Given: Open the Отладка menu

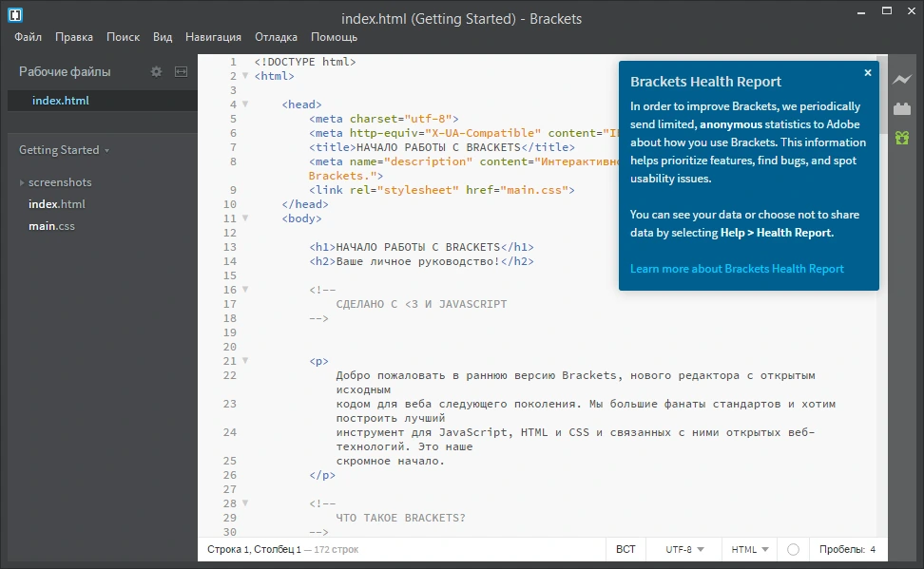Looking at the screenshot, I should point(276,36).
